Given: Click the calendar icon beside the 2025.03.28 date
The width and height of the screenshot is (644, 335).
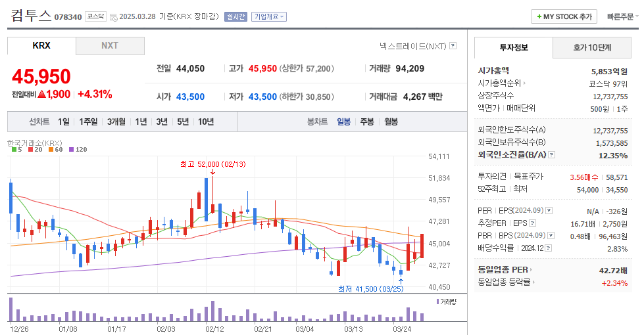Looking at the screenshot, I should coord(113,17).
